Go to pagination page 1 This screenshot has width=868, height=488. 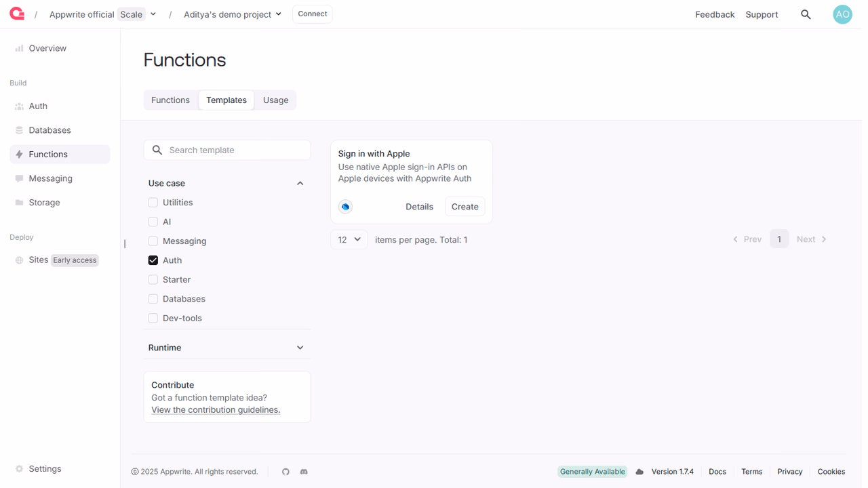[x=779, y=239]
